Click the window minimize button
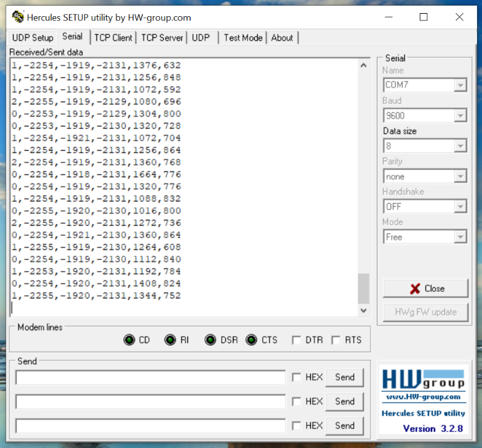Viewport: 482px width, 448px height. (x=389, y=17)
